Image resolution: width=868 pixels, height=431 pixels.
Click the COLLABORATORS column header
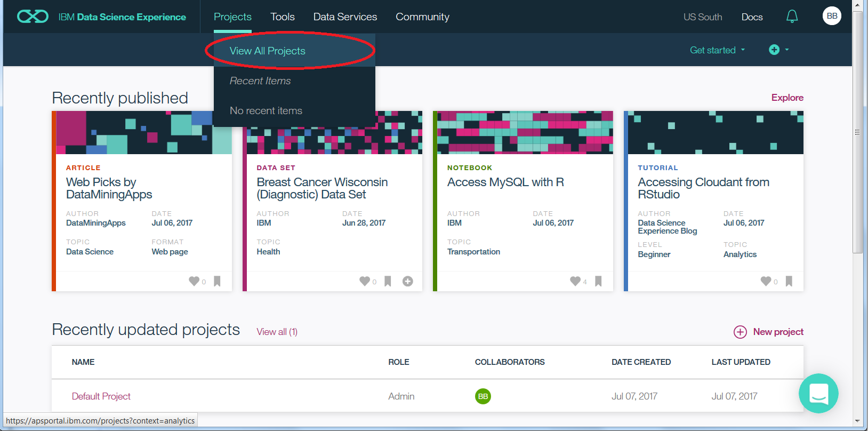[510, 362]
